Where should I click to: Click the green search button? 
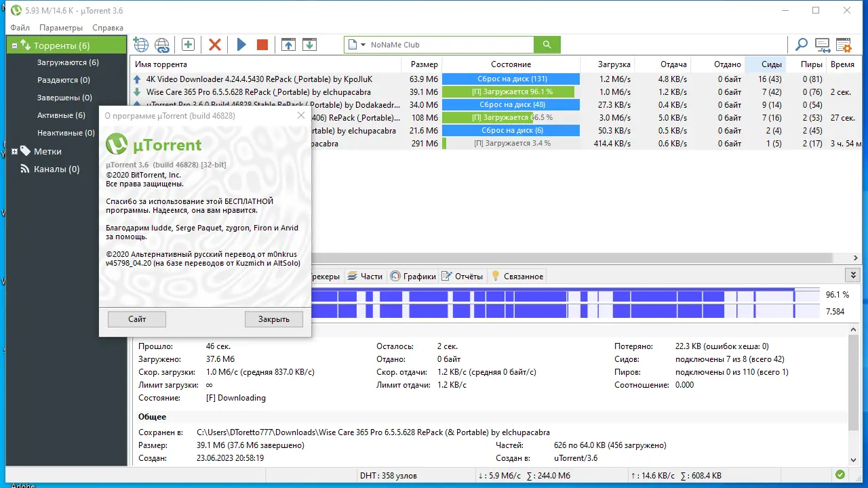point(547,45)
